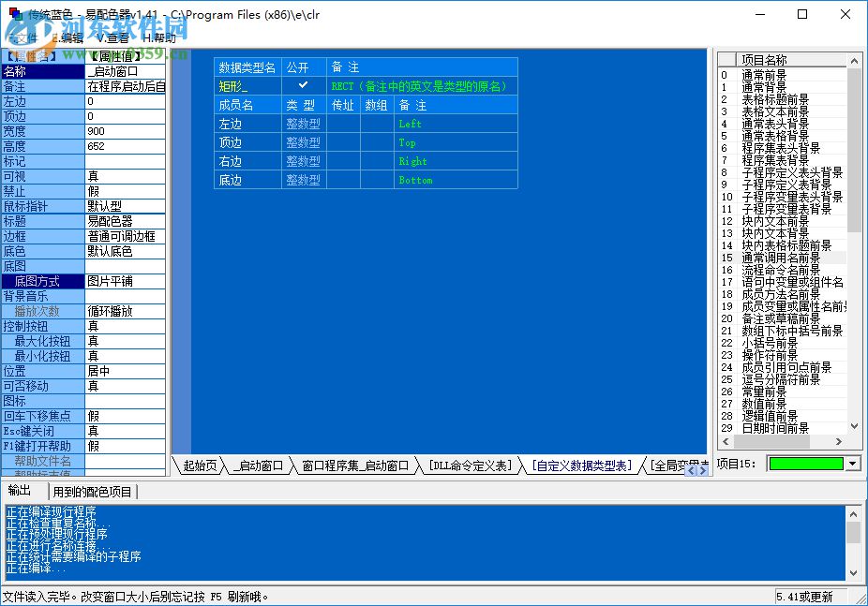Screen dimensions: 868x606
Task: Open the 项目15 color dropdown
Action: [x=851, y=464]
